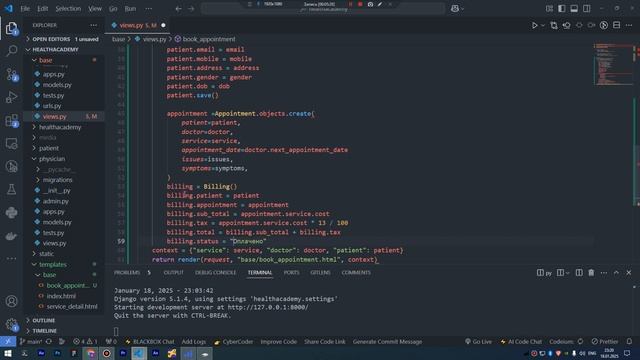Viewport: 640px width, 360px height.
Task: Open service_detail.html file
Action: (x=72, y=307)
